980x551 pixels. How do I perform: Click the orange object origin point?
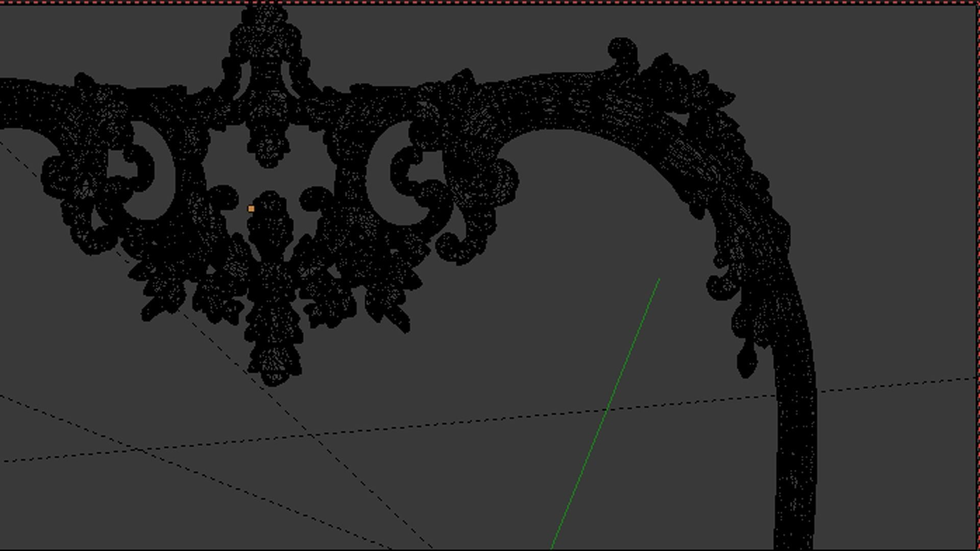coord(251,209)
